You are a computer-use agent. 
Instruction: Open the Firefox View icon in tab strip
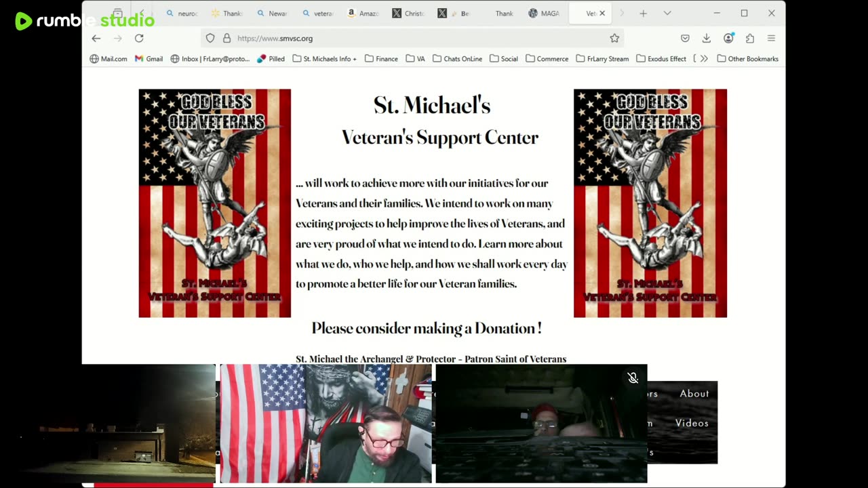point(118,14)
